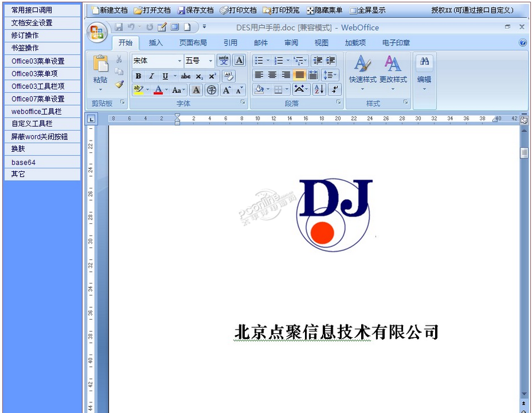Open the Change Case Aa dropdown
Image resolution: width=532 pixels, height=413 pixels.
(179, 90)
